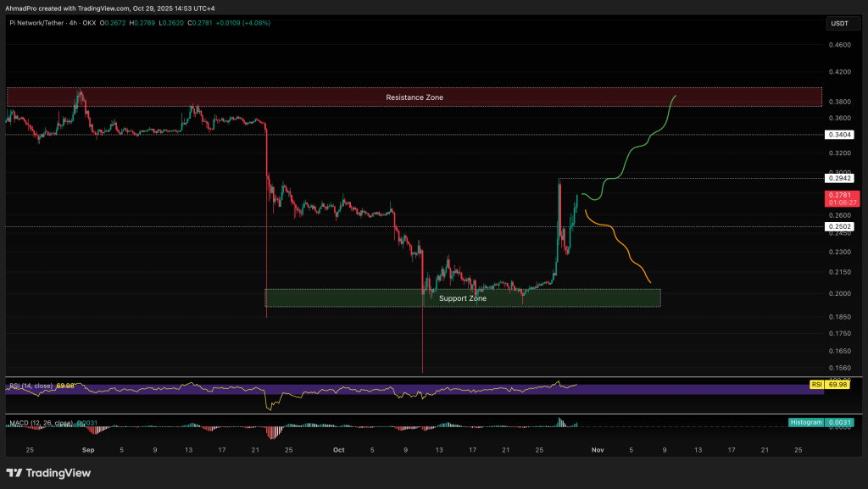This screenshot has width=868, height=489.
Task: Click the purple RSI band in the indicator pane
Action: tap(424, 391)
